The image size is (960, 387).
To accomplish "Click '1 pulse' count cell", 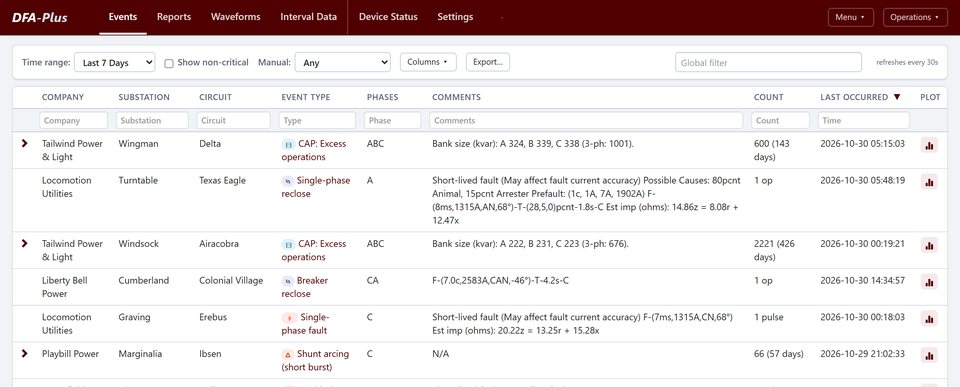I will tap(769, 317).
